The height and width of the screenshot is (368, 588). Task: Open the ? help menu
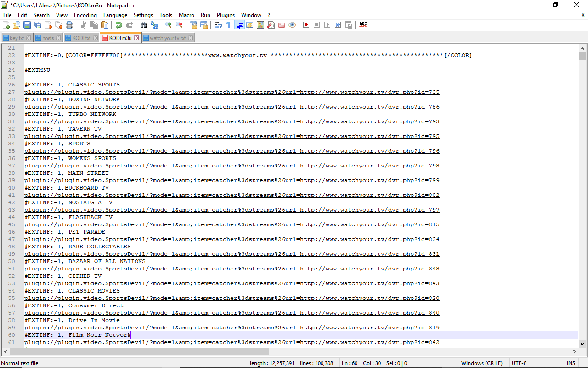pos(269,15)
